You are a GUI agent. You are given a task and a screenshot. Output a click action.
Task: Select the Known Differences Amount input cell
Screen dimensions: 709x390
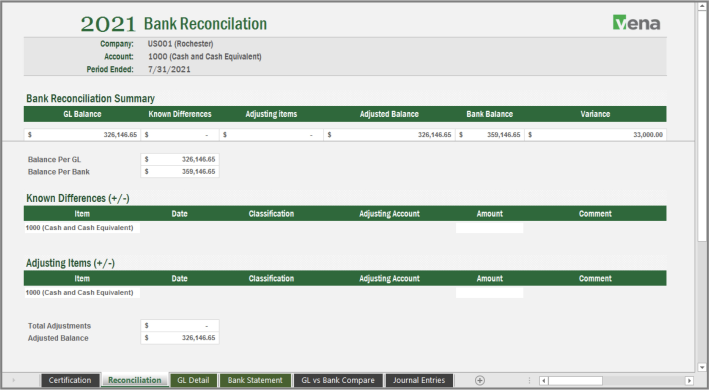[490, 228]
